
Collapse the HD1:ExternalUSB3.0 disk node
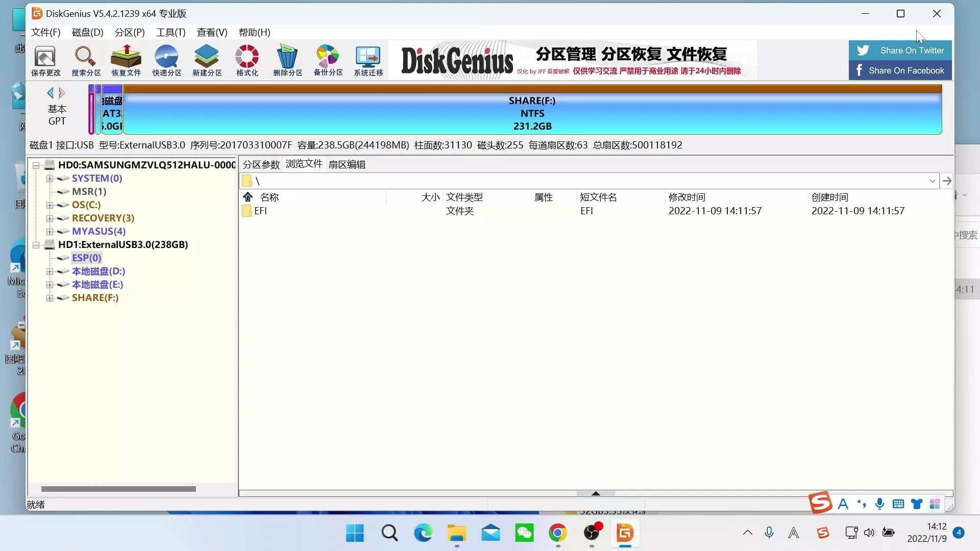point(36,244)
